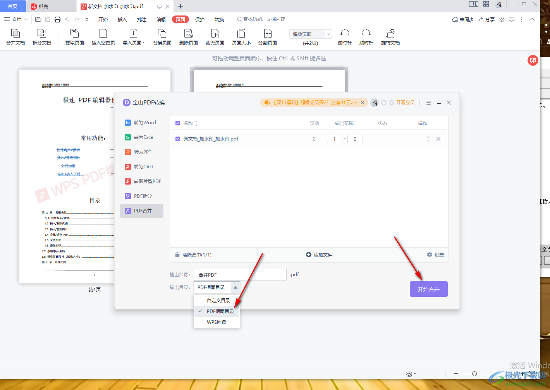The height and width of the screenshot is (390, 550).
Task: Select the orange convert to PPT option
Action: [x=138, y=152]
